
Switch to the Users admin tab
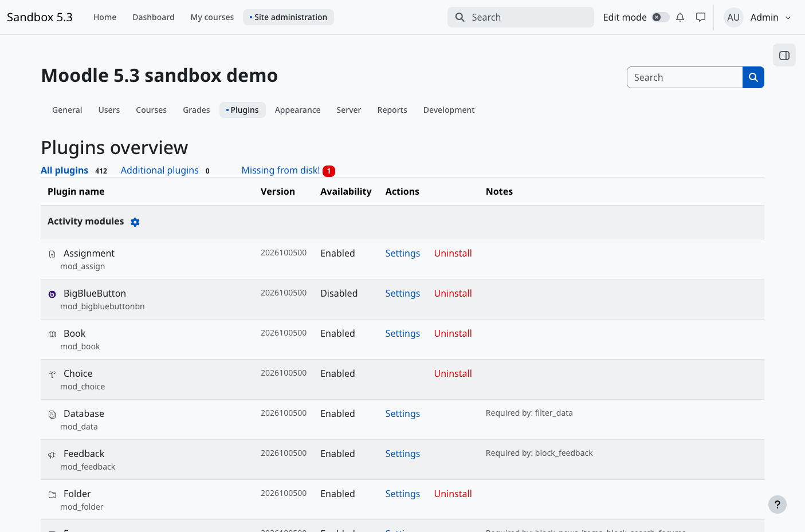(x=109, y=110)
